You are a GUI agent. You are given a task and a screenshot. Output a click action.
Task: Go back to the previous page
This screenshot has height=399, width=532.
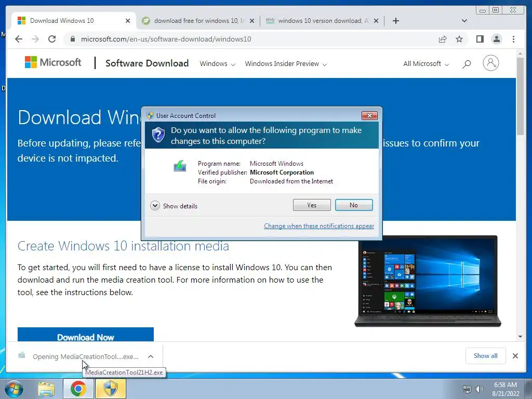click(19, 39)
